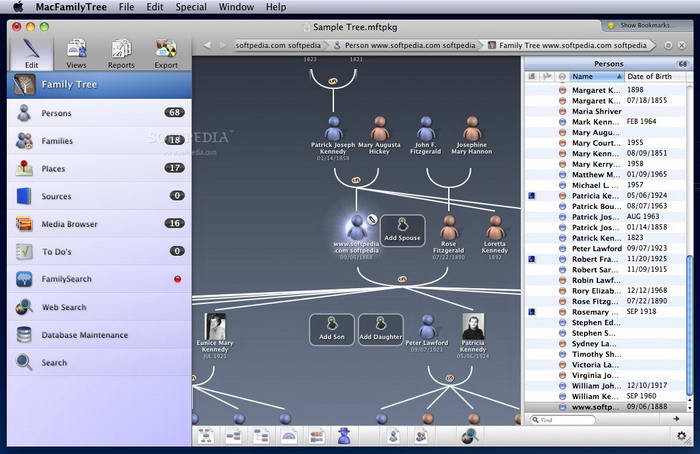
Task: Select FamilySearch in the sidebar
Action: (x=69, y=279)
